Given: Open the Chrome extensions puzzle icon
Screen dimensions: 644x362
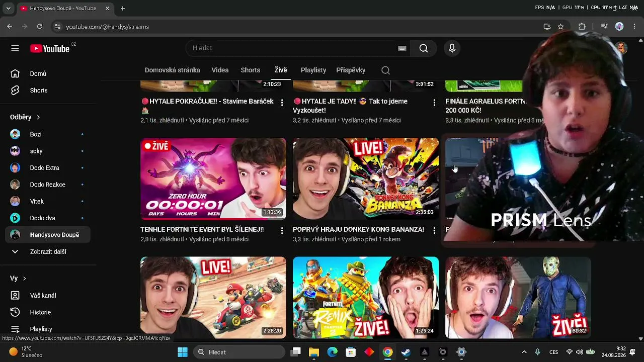Looking at the screenshot, I should (x=582, y=27).
